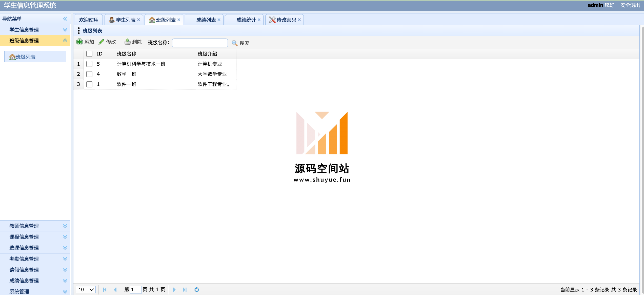The height and width of the screenshot is (295, 644).
Task: Click the 班级介绍 column header
Action: [x=216, y=54]
